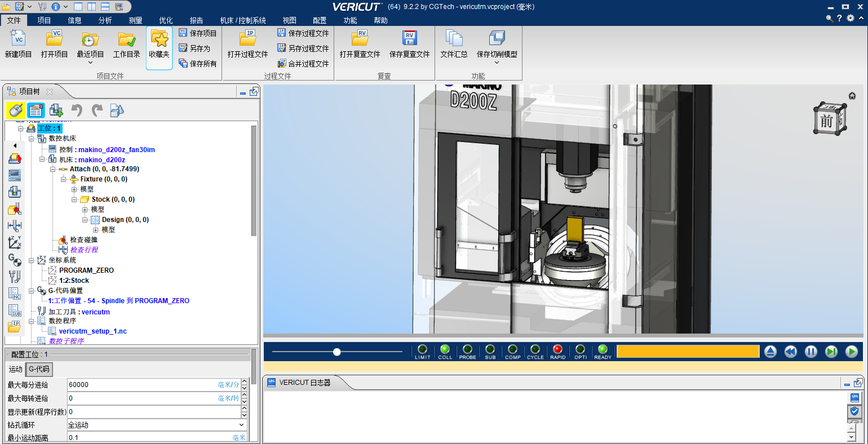Switch to the G-代码 tab

(39, 369)
